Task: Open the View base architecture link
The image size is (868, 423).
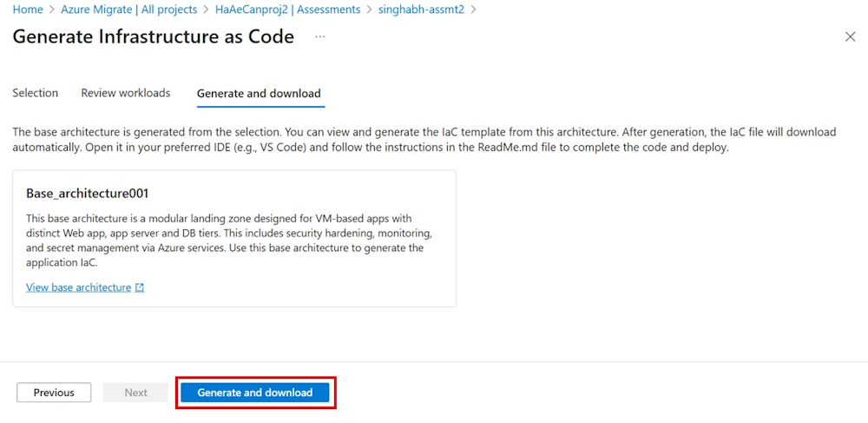Action: 78,288
